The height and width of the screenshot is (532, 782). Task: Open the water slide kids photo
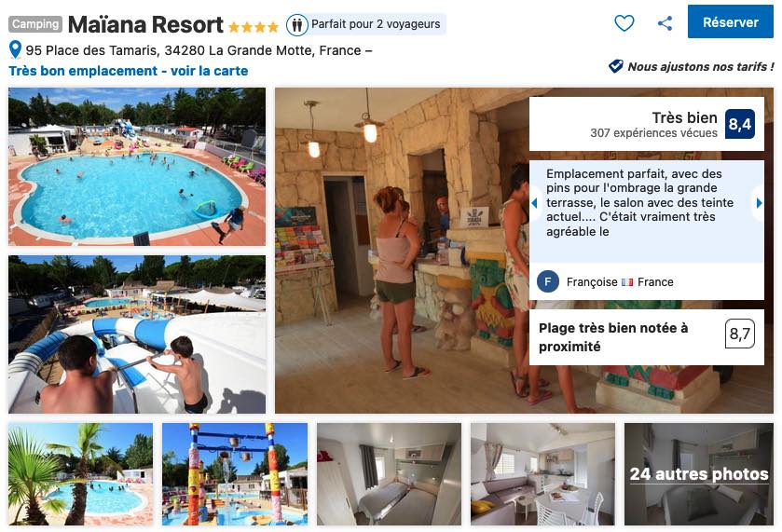click(x=137, y=334)
